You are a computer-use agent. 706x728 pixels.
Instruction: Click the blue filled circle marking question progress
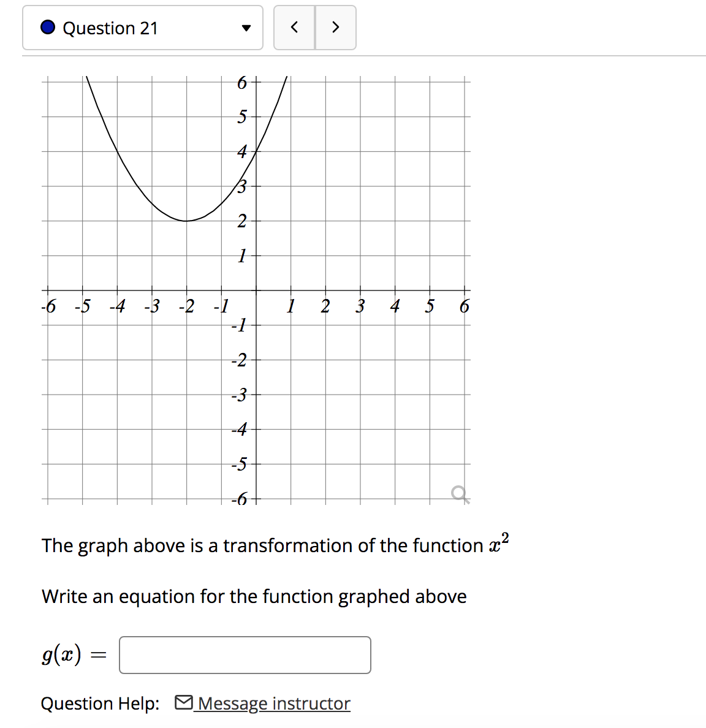pos(47,28)
